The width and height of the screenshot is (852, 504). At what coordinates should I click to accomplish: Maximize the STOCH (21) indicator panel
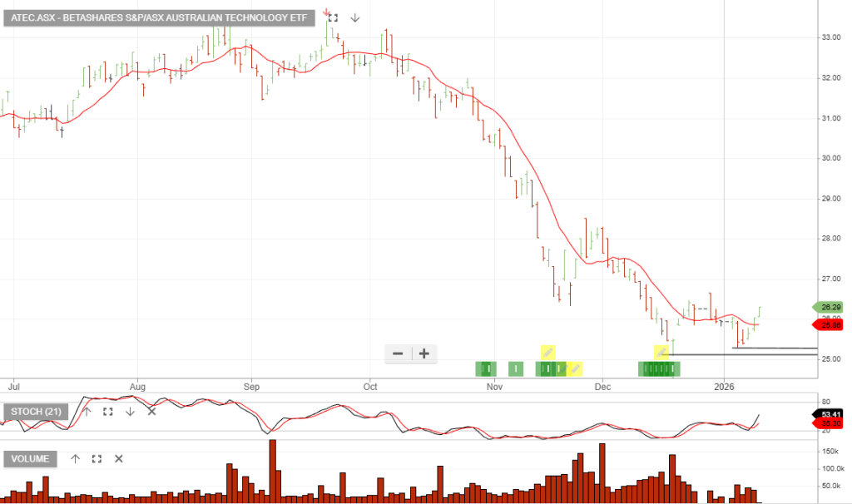click(107, 411)
